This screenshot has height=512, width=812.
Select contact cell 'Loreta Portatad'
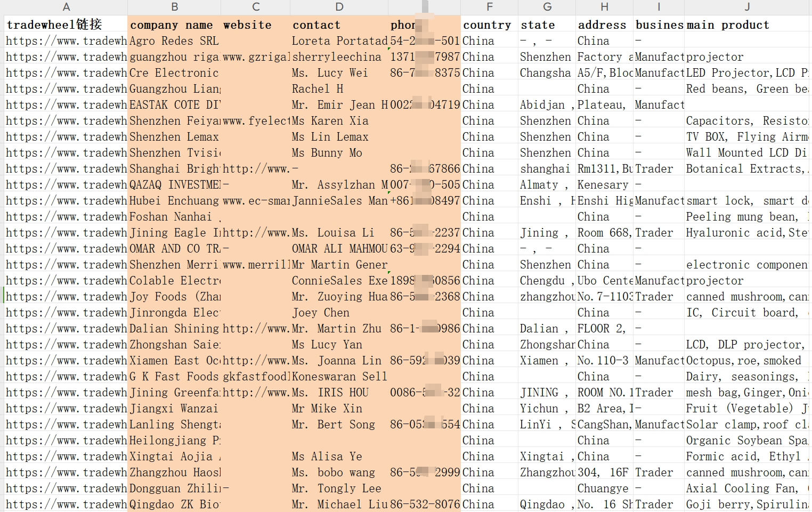coord(339,40)
